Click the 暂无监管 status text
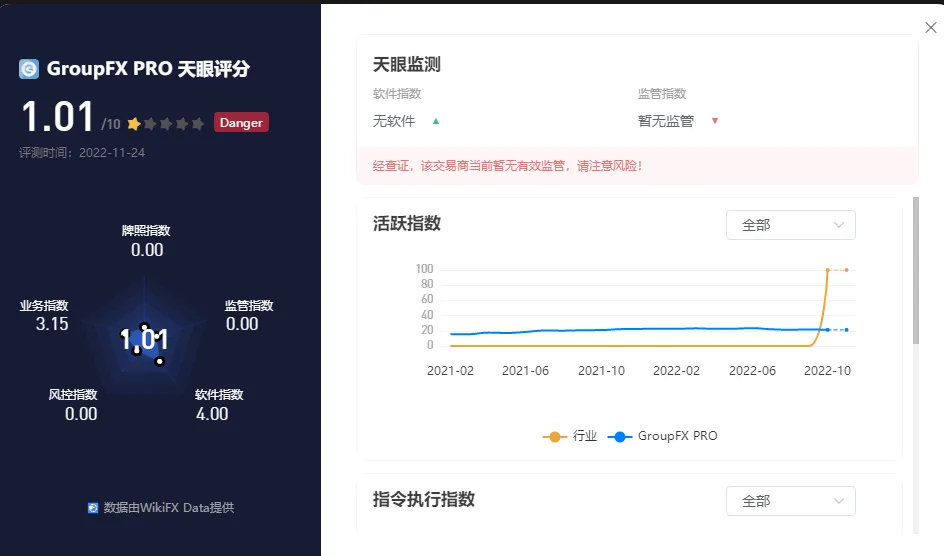 click(666, 121)
